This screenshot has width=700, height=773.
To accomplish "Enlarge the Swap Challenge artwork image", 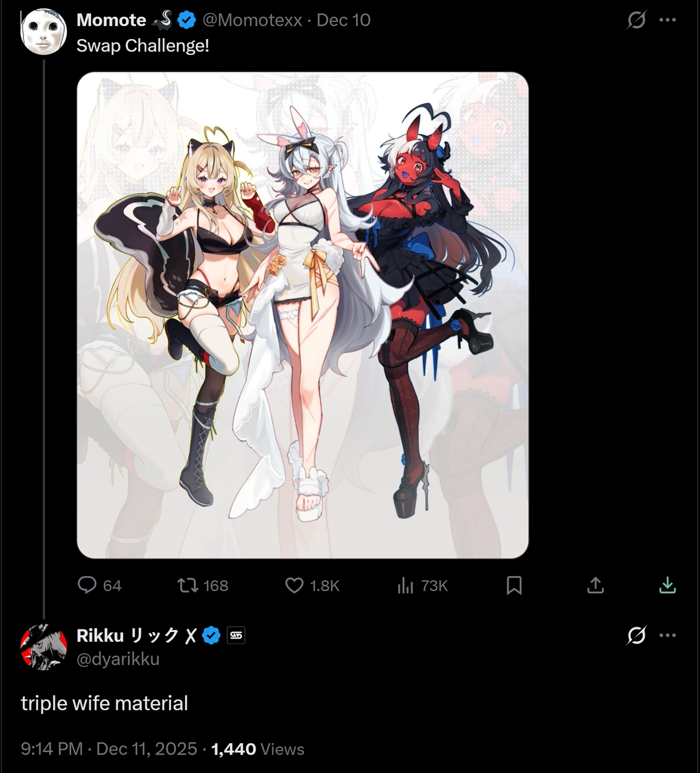I will tap(303, 315).
